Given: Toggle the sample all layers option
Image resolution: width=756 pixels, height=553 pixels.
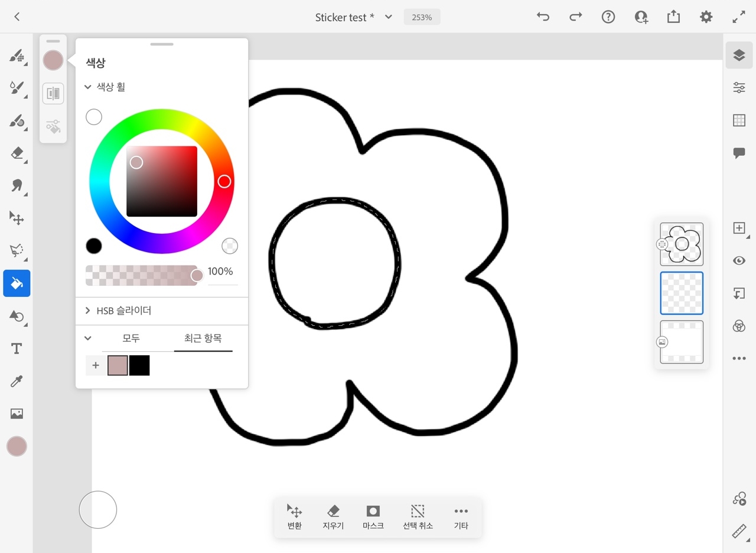Looking at the screenshot, I should tap(53, 94).
